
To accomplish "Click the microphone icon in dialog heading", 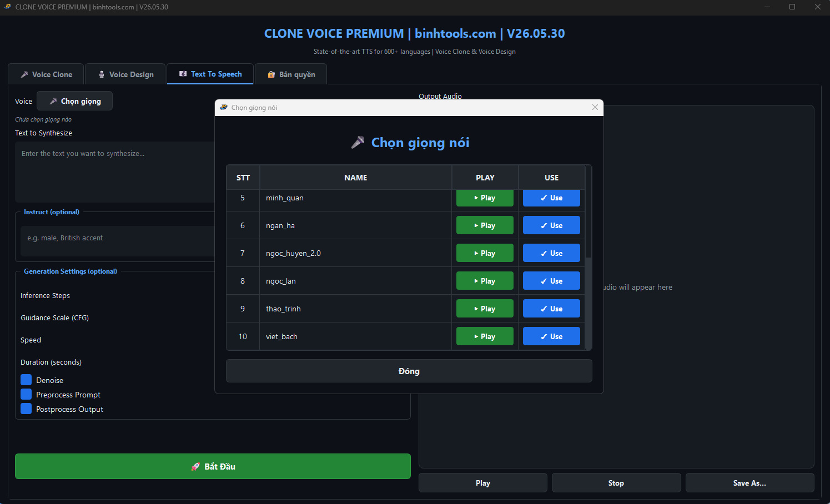I will point(358,143).
